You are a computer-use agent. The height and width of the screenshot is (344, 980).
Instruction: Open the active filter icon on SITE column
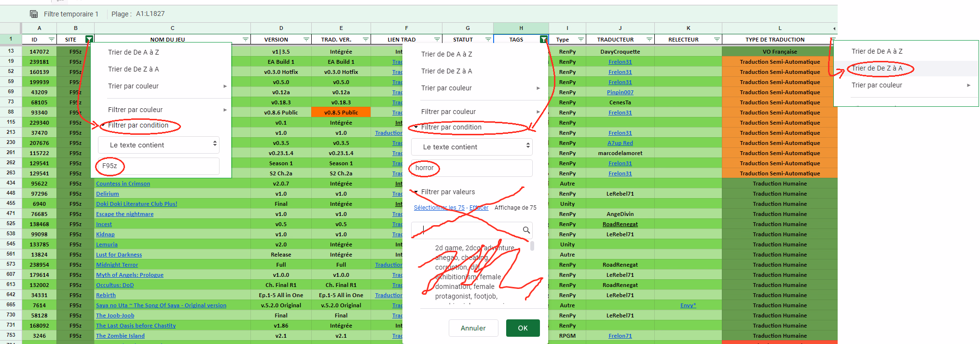tap(89, 40)
